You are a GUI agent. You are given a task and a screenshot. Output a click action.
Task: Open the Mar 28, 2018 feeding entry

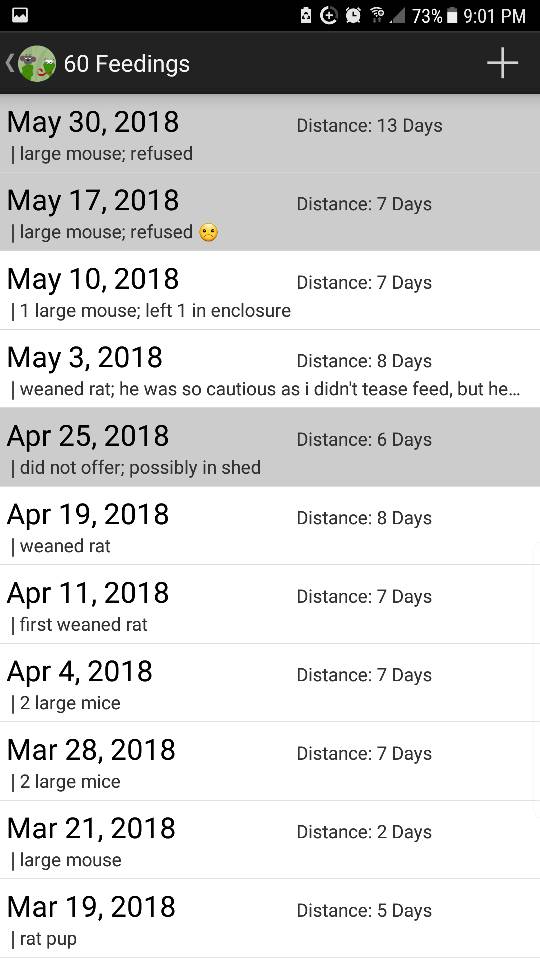coord(270,761)
